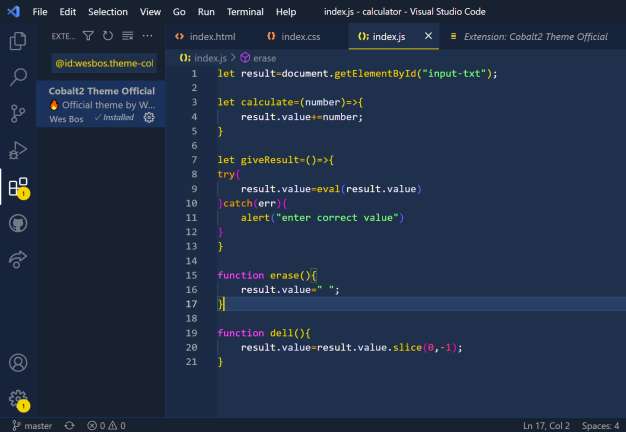Click on alert in line 11
The height and width of the screenshot is (432, 626).
click(x=255, y=218)
